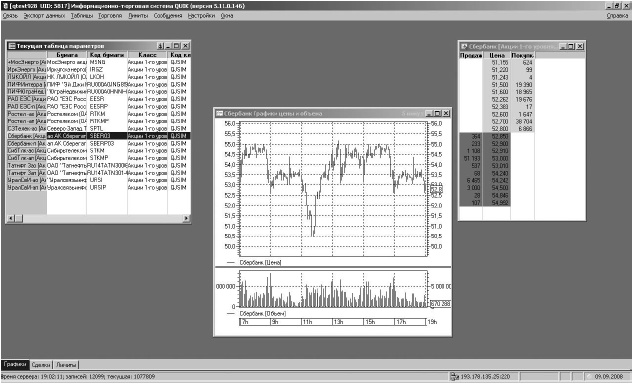Open the Справка menu
Image resolution: width=633 pixels, height=384 pixels.
618,16
